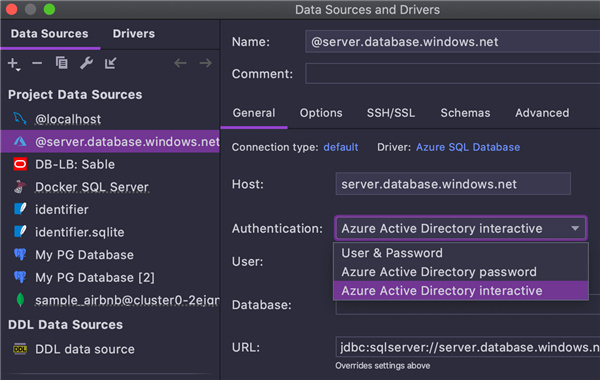This screenshot has height=380, width=600.
Task: Click the default connection type link
Action: tap(341, 147)
